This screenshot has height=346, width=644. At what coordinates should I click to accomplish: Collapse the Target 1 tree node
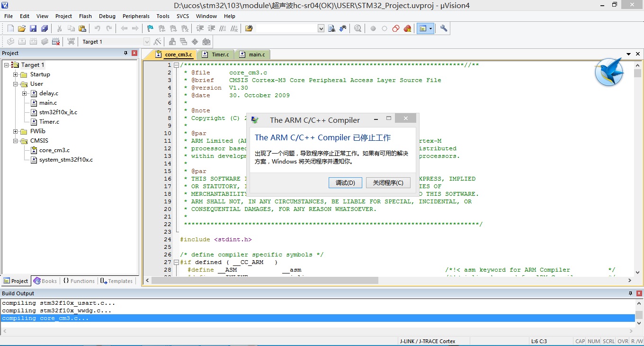click(7, 65)
